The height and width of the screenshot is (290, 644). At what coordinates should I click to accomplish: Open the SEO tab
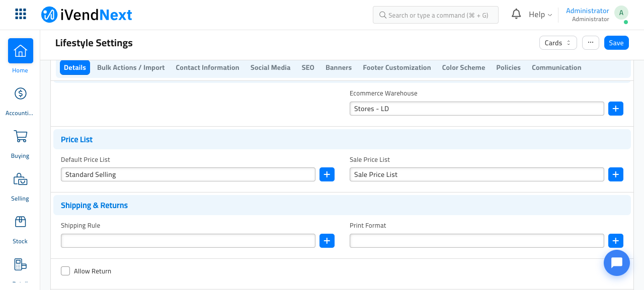tap(308, 67)
